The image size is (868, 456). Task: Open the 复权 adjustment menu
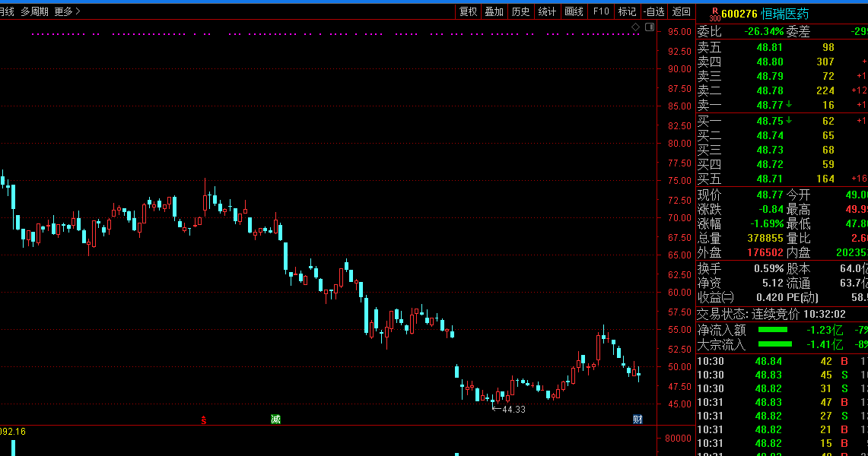click(469, 11)
